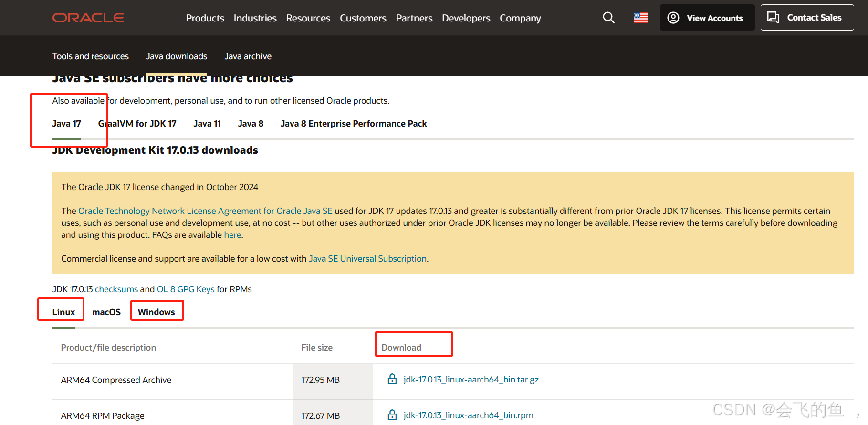This screenshot has width=868, height=425.
Task: Switch to the macOS tab
Action: [106, 312]
